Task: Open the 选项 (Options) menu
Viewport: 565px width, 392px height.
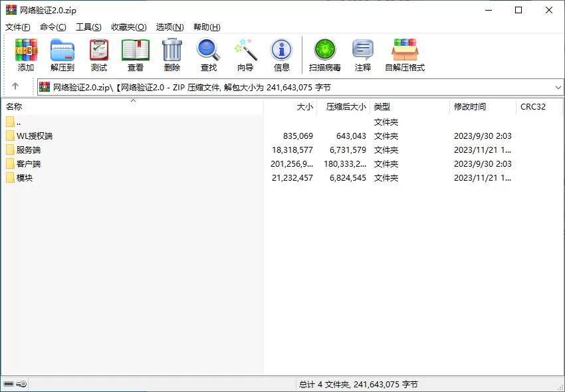Action: [x=169, y=27]
